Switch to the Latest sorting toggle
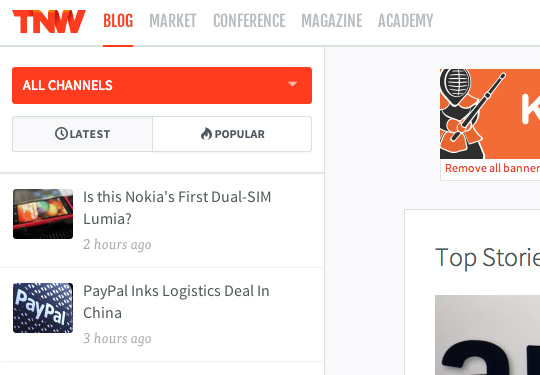This screenshot has height=375, width=540. click(82, 134)
